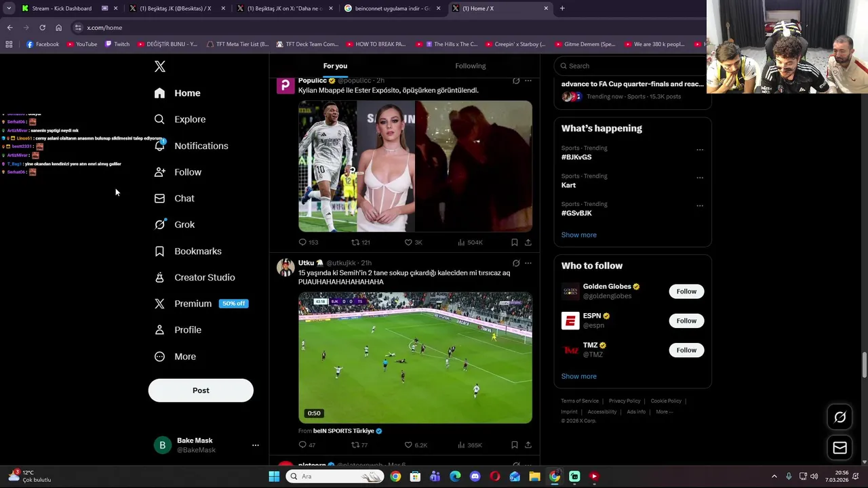Open the Grok icon on the Populicc post
Screen dimensions: 868x488
(516, 81)
